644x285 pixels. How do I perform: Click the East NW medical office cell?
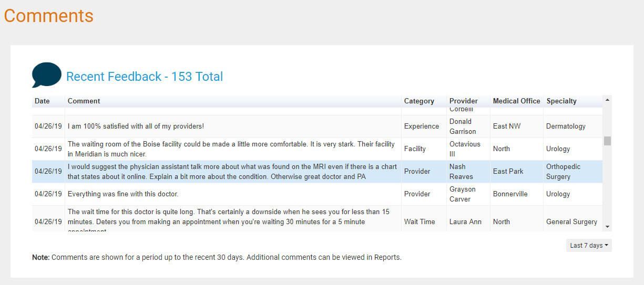click(x=507, y=126)
